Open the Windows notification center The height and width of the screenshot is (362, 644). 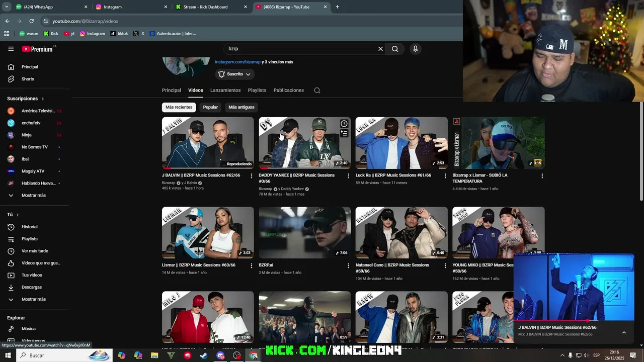(633, 355)
